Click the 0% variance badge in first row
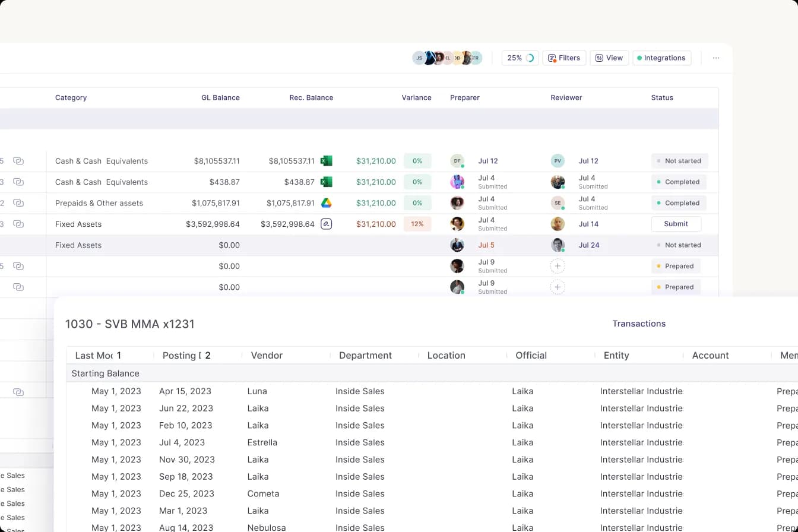Screen dimensions: 798x532 [x=417, y=161]
